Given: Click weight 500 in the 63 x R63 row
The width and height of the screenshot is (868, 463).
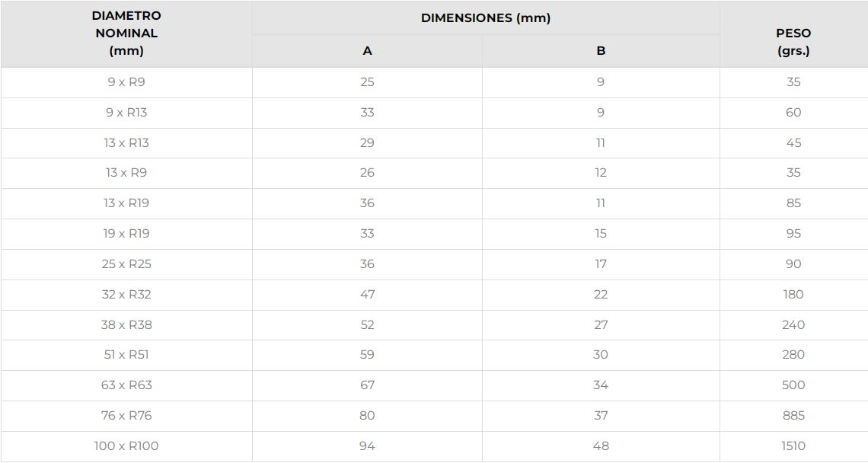Looking at the screenshot, I should [793, 385].
